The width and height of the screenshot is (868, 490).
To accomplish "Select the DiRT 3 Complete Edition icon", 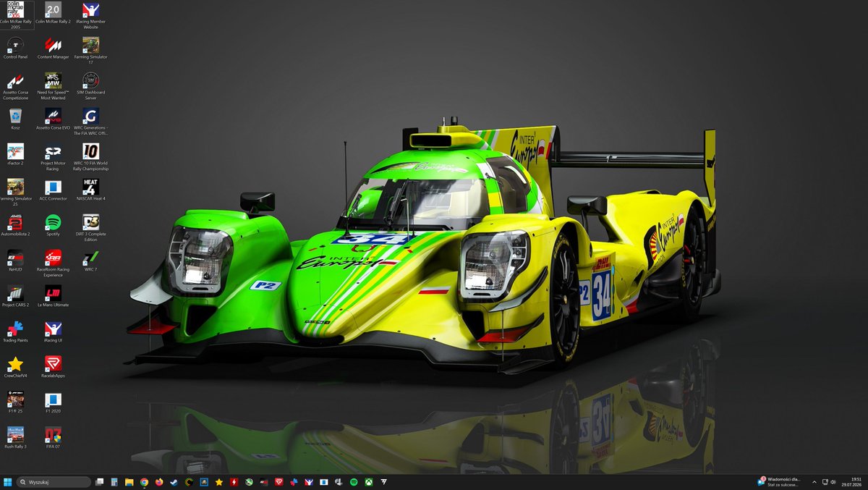I will [x=91, y=228].
